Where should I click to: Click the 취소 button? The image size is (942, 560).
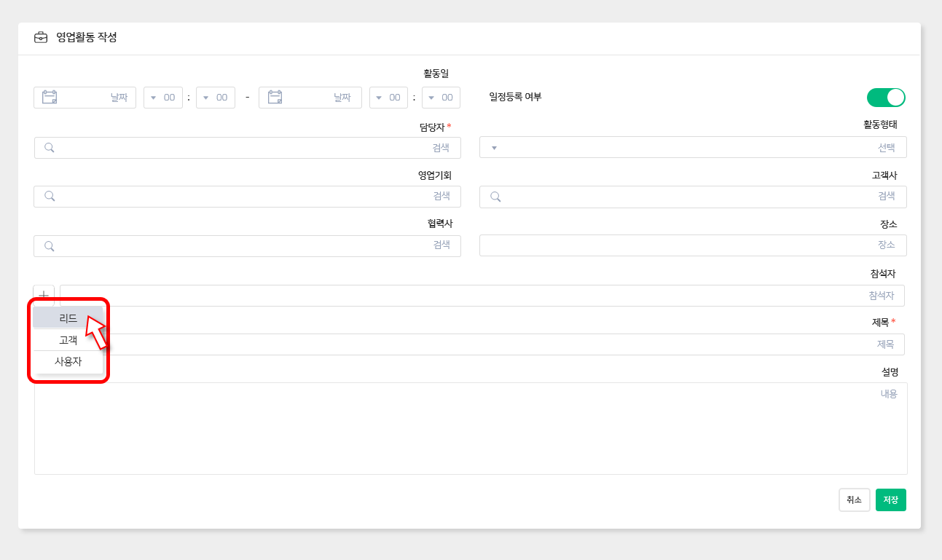tap(854, 500)
